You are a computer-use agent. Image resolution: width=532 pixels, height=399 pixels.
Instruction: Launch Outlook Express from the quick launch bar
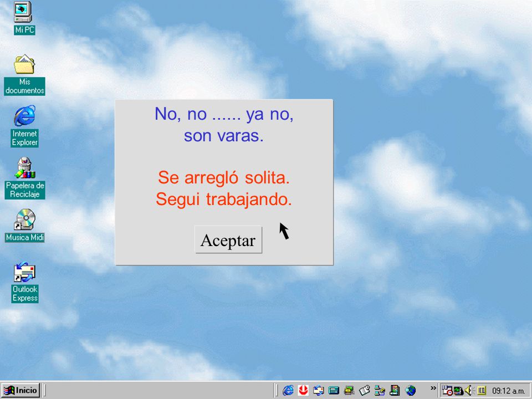point(318,391)
